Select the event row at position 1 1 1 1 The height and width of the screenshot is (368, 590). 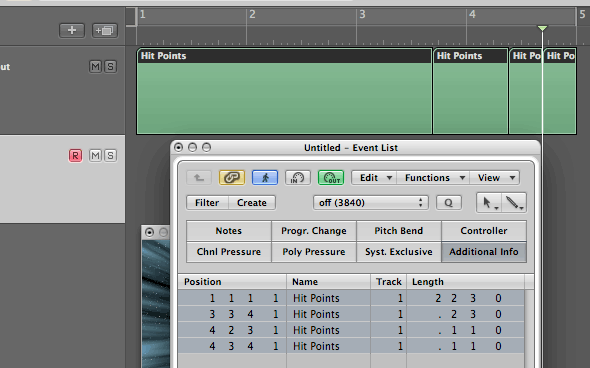[x=351, y=298]
